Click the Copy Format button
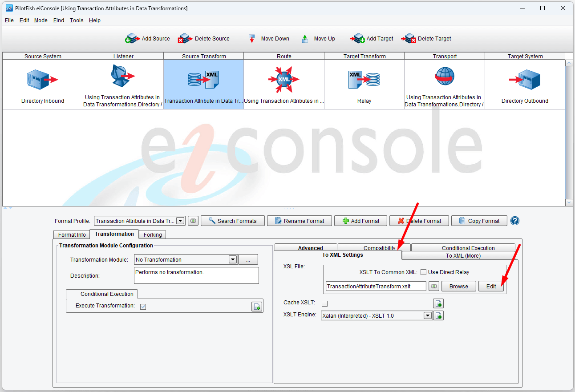Image resolution: width=575 pixels, height=392 pixels. pos(479,221)
